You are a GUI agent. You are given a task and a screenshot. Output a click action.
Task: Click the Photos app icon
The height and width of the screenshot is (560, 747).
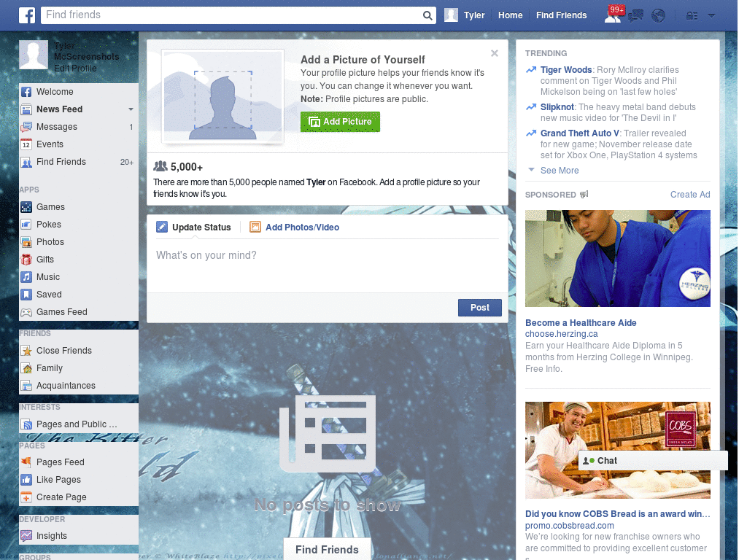[x=26, y=242]
